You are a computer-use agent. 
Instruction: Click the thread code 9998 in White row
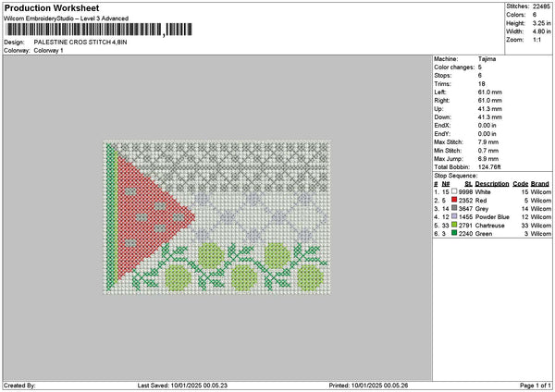[465, 192]
